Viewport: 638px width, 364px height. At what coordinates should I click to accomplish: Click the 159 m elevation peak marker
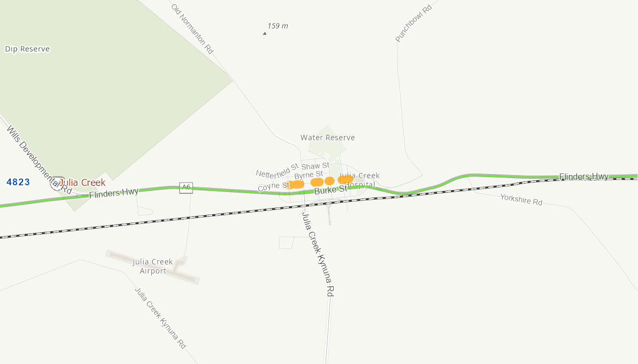265,33
